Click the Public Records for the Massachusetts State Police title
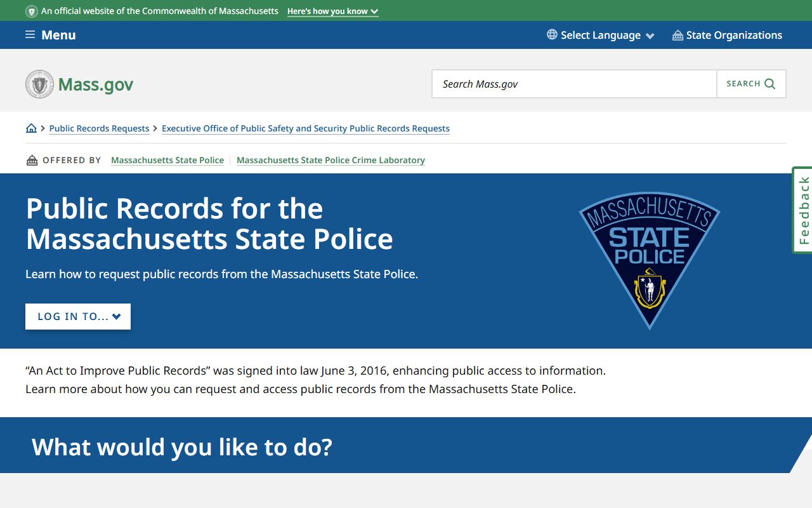Image resolution: width=812 pixels, height=508 pixels. (x=209, y=224)
